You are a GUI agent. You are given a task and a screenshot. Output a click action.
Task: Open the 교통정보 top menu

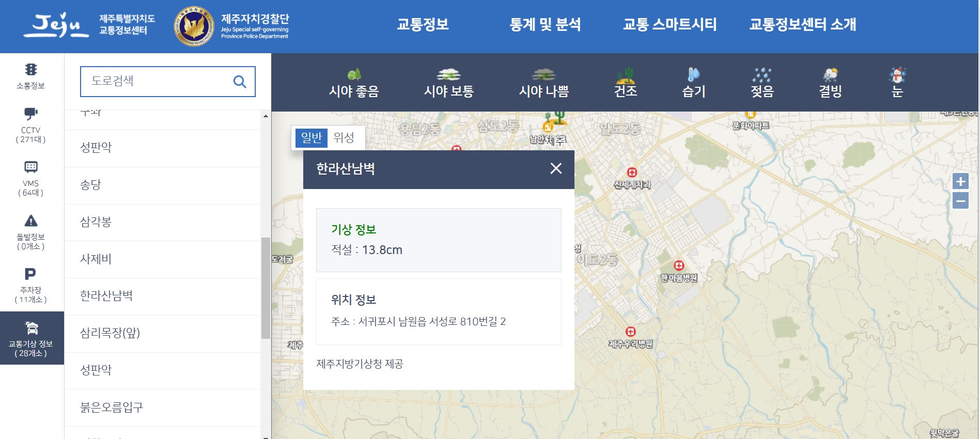click(423, 24)
